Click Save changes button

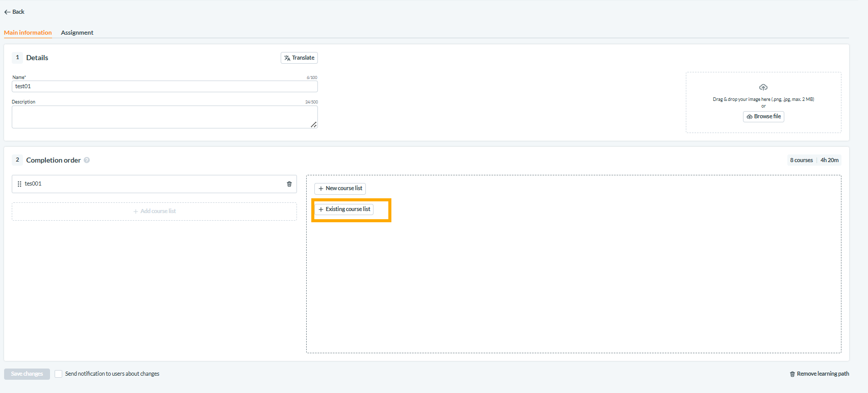pyautogui.click(x=27, y=374)
